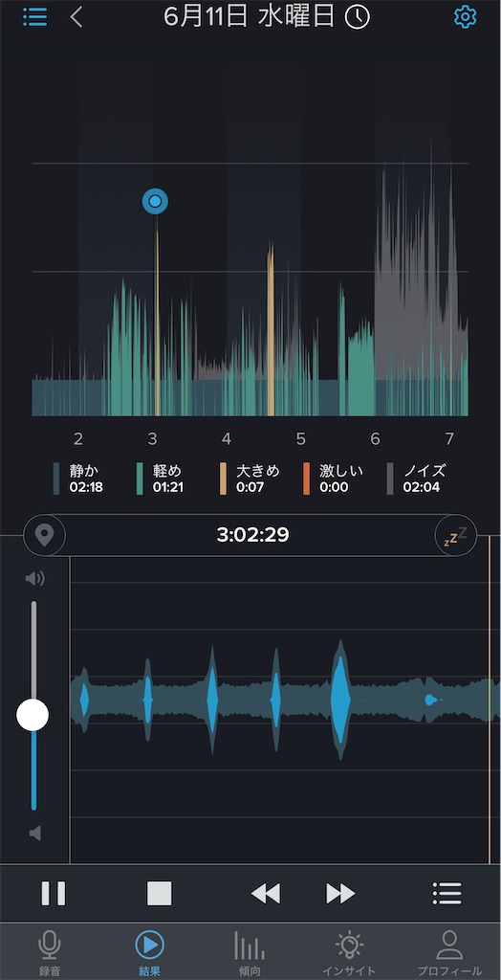Tap the 大きめ 0:07 legend entry

point(250,479)
